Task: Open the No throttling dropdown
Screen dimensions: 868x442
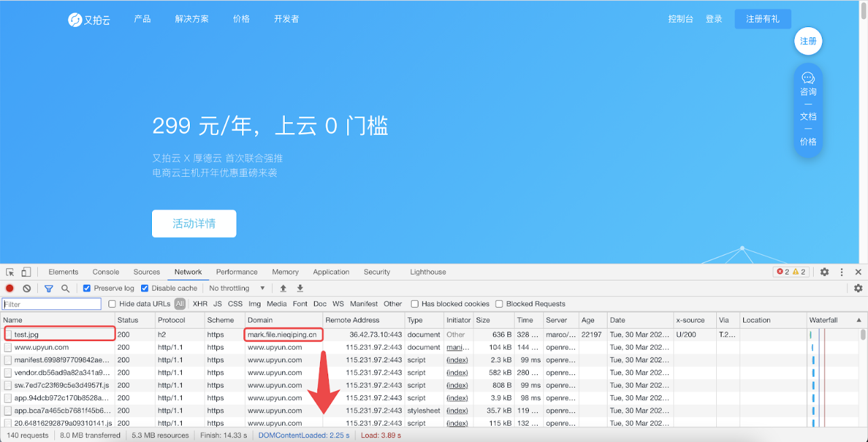Action: [237, 288]
